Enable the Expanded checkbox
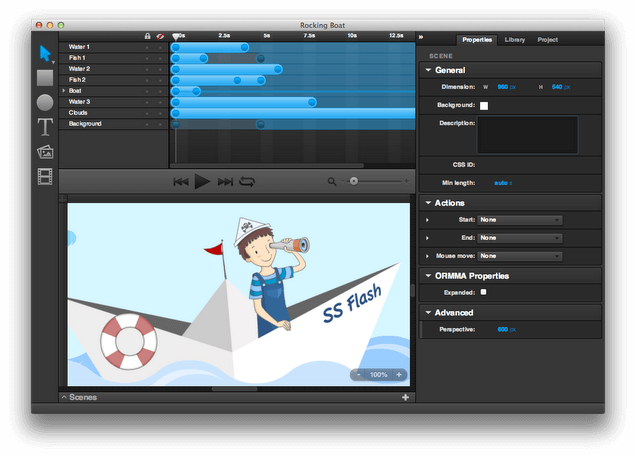636x457 pixels. [483, 292]
